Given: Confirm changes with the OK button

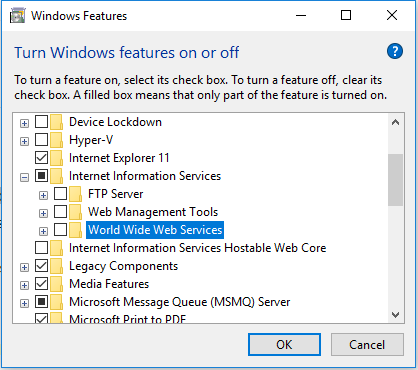Looking at the screenshot, I should click(284, 345).
